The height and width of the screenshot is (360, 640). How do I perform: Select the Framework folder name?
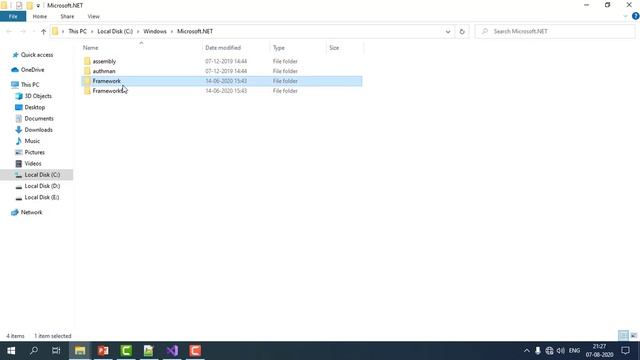(x=107, y=81)
